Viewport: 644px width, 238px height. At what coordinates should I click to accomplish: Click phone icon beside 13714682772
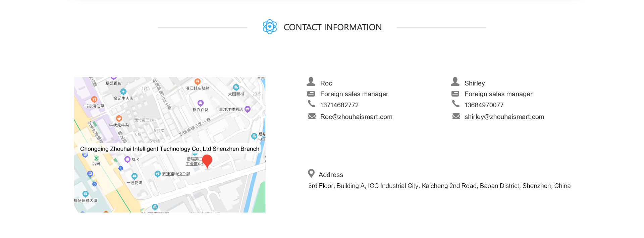(x=312, y=104)
